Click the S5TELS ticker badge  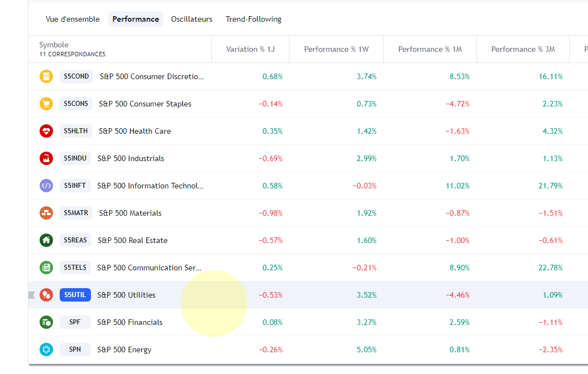[x=75, y=268]
